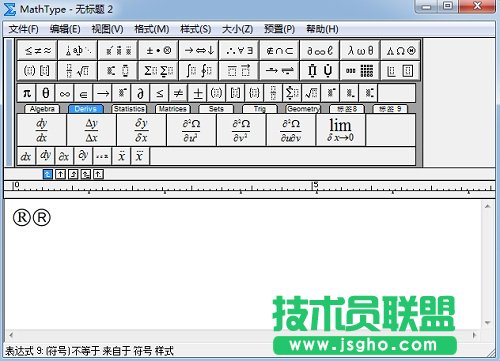500x361 pixels.
Task: Insert the pi symbol
Action: (27, 93)
